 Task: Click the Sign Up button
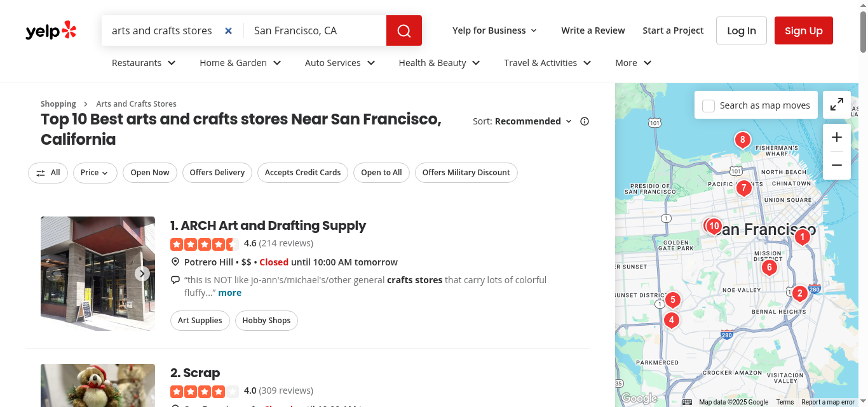(804, 30)
